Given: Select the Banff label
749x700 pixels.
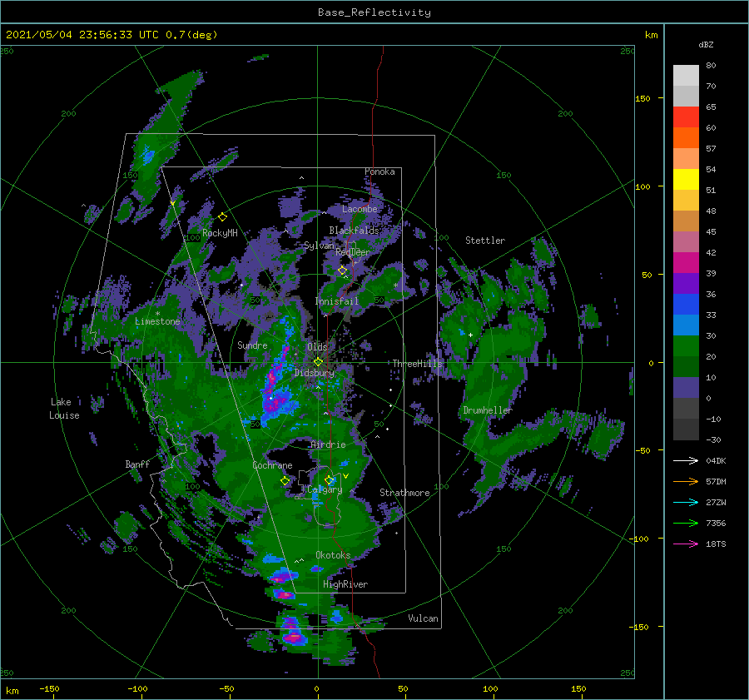Looking at the screenshot, I should point(137,464).
